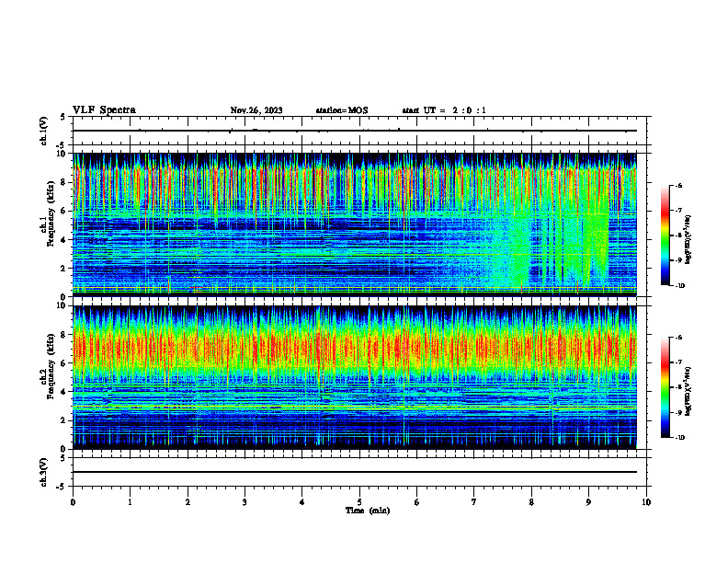Image resolution: width=728 pixels, height=563 pixels.
Task: Click the "-5" tick on ch.3(V) axis
Action: (x=62, y=487)
